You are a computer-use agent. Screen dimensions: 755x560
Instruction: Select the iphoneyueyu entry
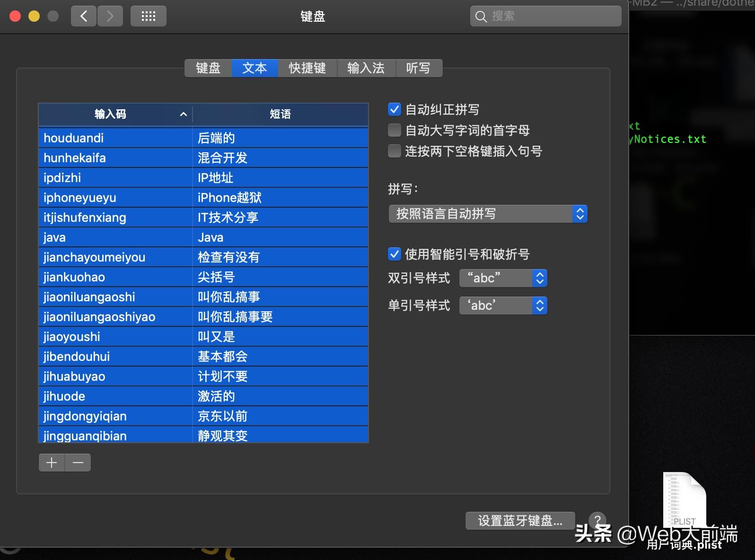pyautogui.click(x=203, y=198)
